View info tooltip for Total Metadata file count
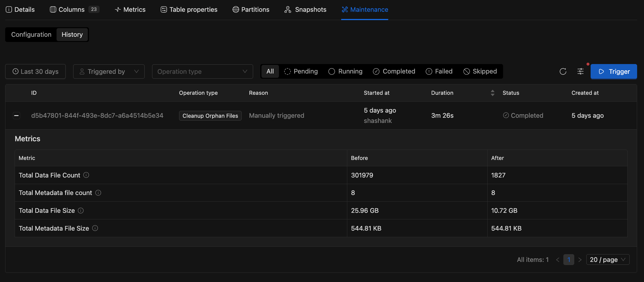The image size is (644, 282). coord(98,193)
